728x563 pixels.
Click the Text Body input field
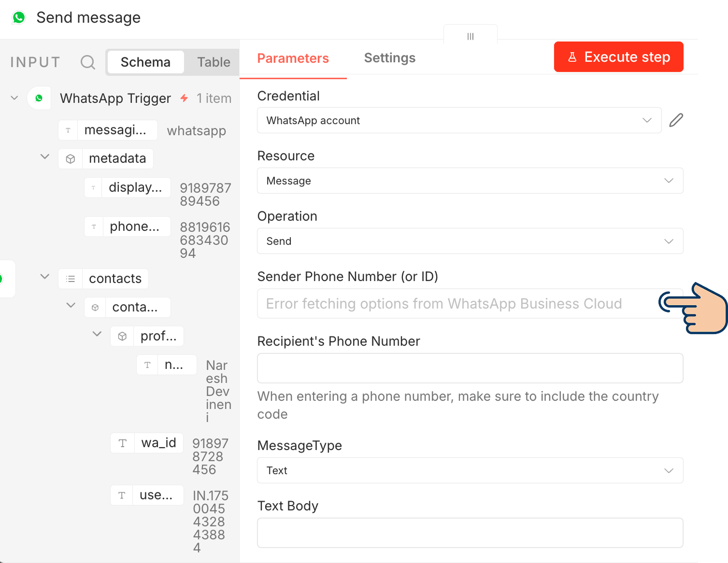(470, 533)
